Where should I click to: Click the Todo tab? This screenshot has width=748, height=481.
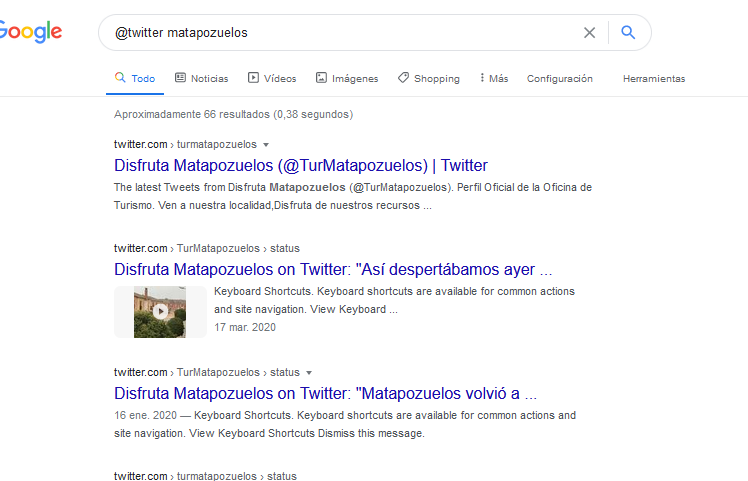point(135,78)
